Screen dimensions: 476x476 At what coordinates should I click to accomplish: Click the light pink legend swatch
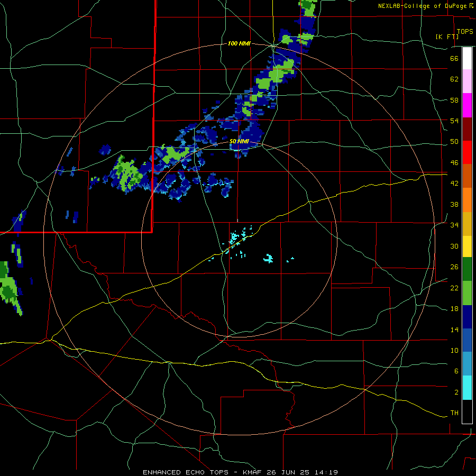point(467,81)
